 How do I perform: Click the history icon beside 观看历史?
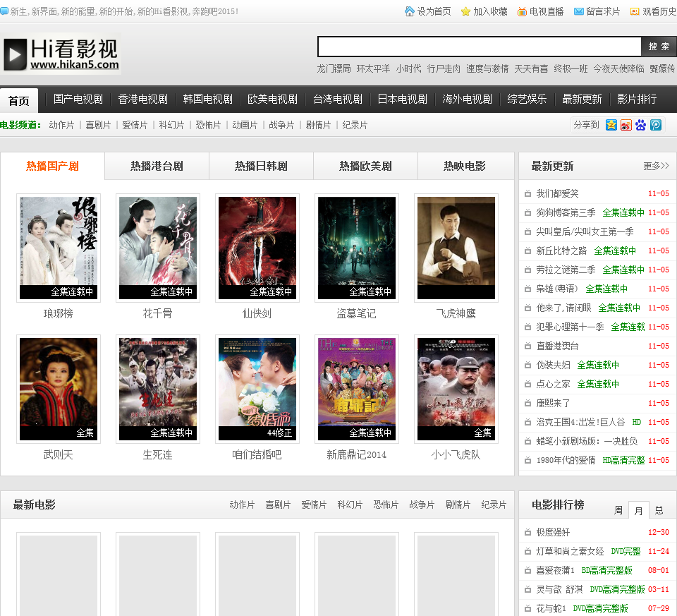tap(635, 12)
